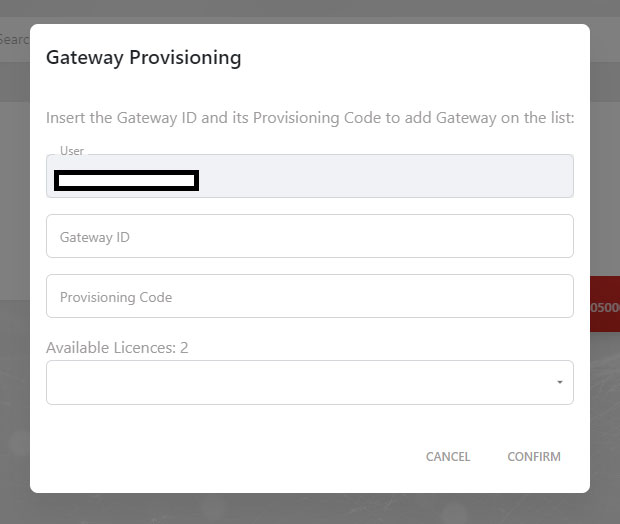
Task: Click the red button at right edge
Action: point(605,307)
